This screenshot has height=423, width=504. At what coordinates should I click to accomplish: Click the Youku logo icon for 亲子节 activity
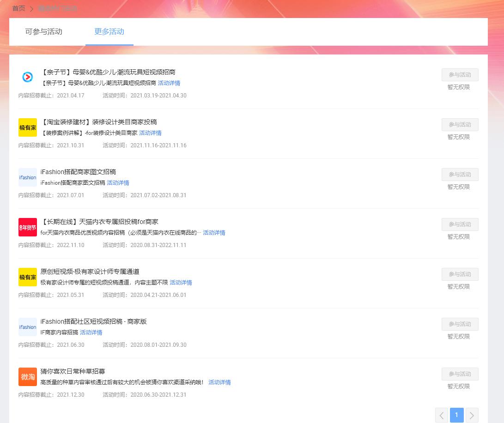(28, 77)
